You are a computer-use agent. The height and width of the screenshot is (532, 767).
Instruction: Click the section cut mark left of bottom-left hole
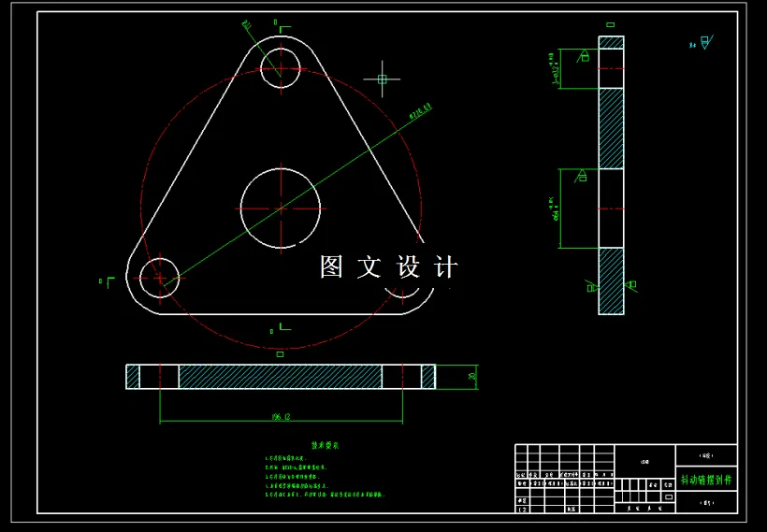[108, 281]
